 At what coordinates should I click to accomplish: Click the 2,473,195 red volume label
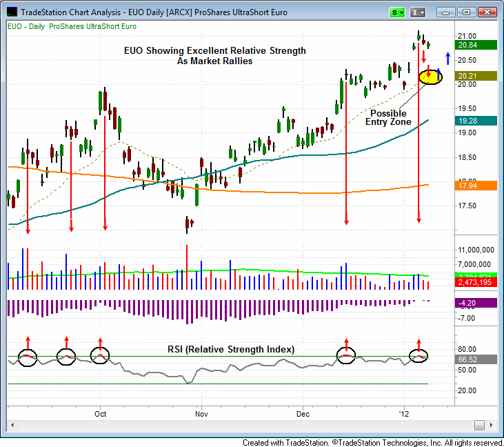[x=476, y=282]
